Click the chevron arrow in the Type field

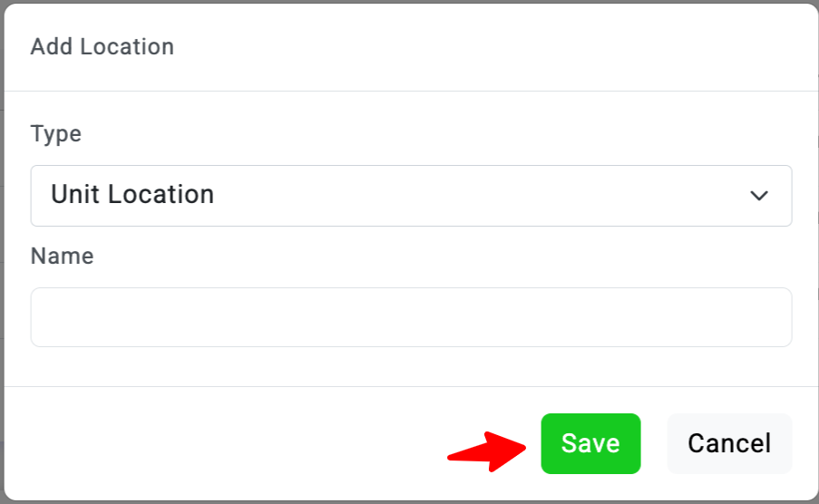coord(759,196)
